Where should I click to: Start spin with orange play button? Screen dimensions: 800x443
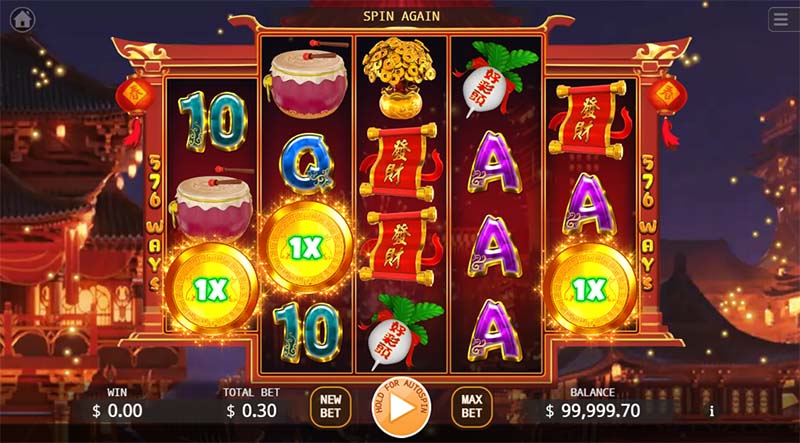coord(401,408)
